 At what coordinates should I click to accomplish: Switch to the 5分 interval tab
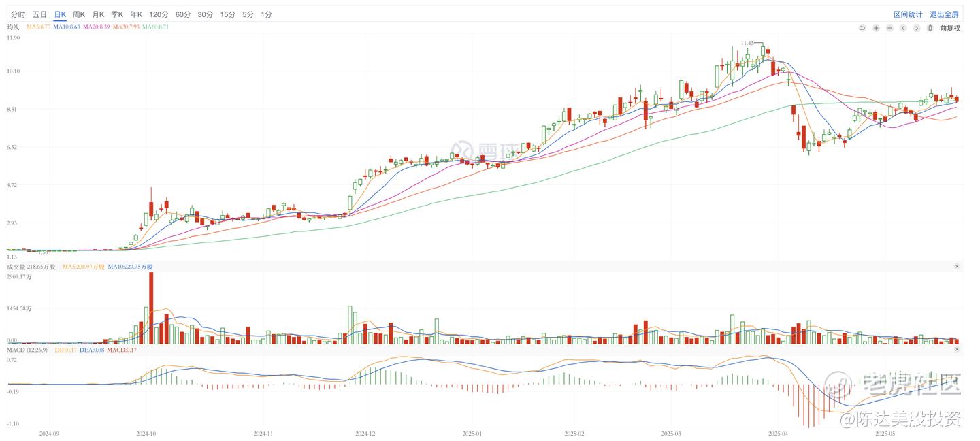(x=248, y=14)
